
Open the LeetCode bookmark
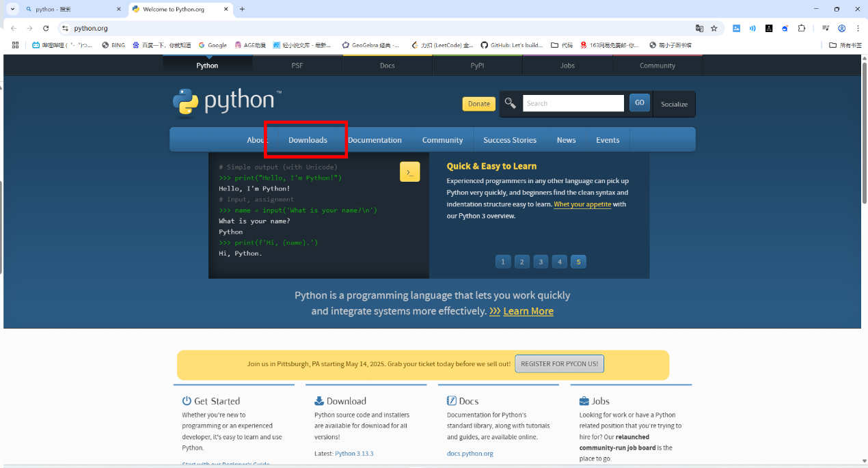442,45
